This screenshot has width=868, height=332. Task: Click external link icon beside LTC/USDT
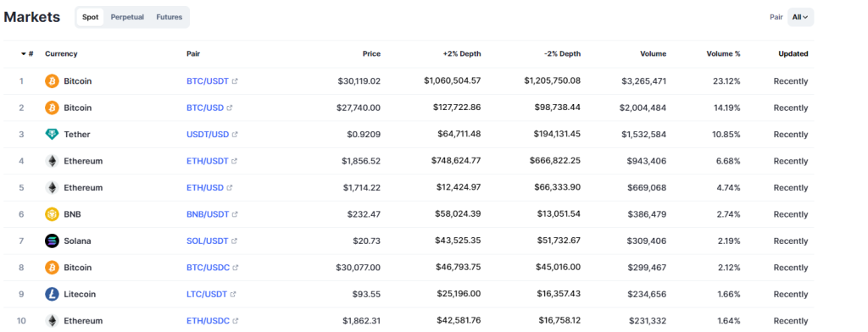233,294
